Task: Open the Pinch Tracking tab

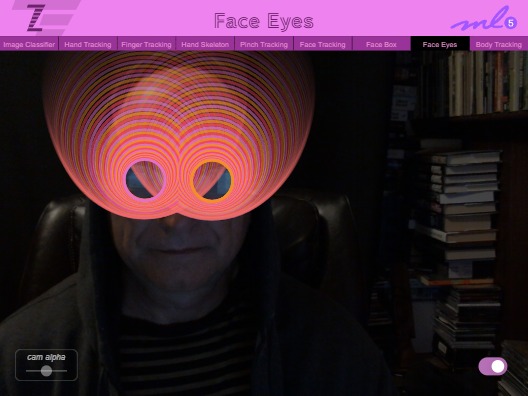Action: [x=264, y=44]
